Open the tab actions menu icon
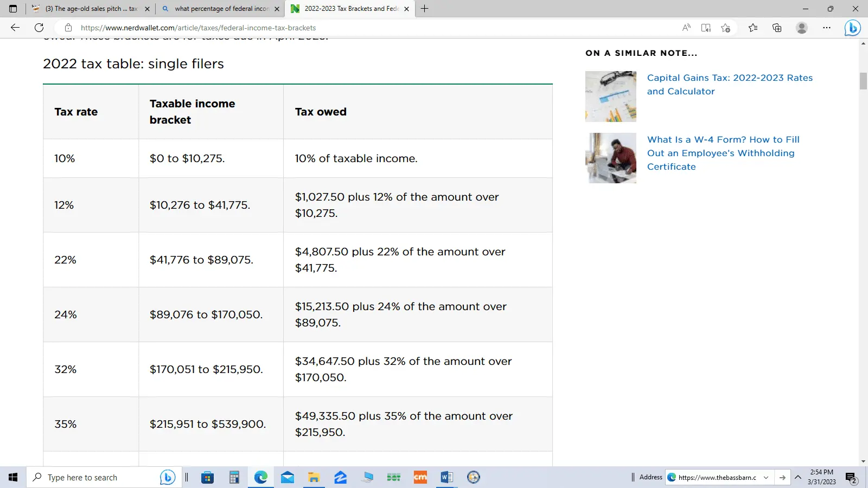Screen dimensions: 868x488 tap(13, 9)
